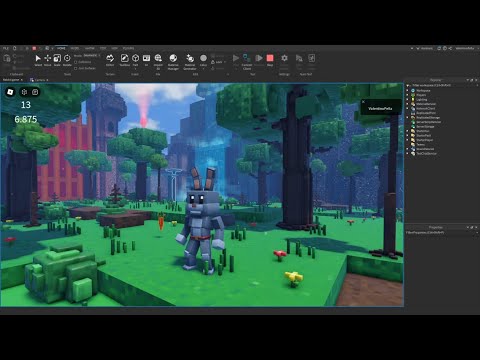Image resolution: width=480 pixels, height=360 pixels.
Task: Activate the Move tool
Action: coord(48,60)
